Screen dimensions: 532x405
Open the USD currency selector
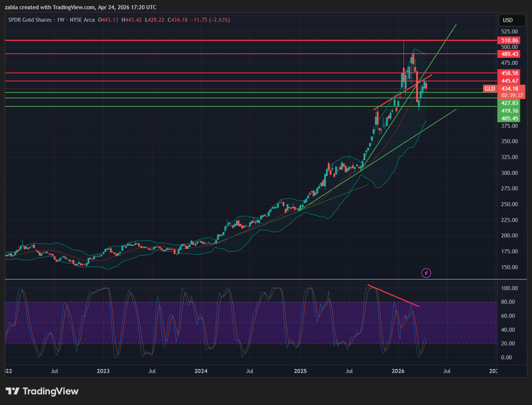(508, 20)
